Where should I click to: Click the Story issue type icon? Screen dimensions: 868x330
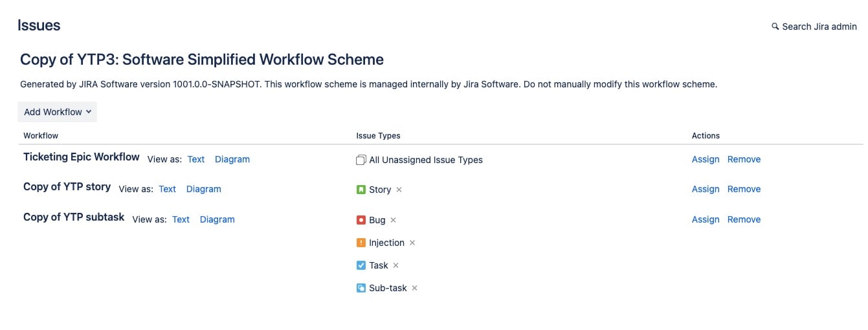[x=361, y=190]
